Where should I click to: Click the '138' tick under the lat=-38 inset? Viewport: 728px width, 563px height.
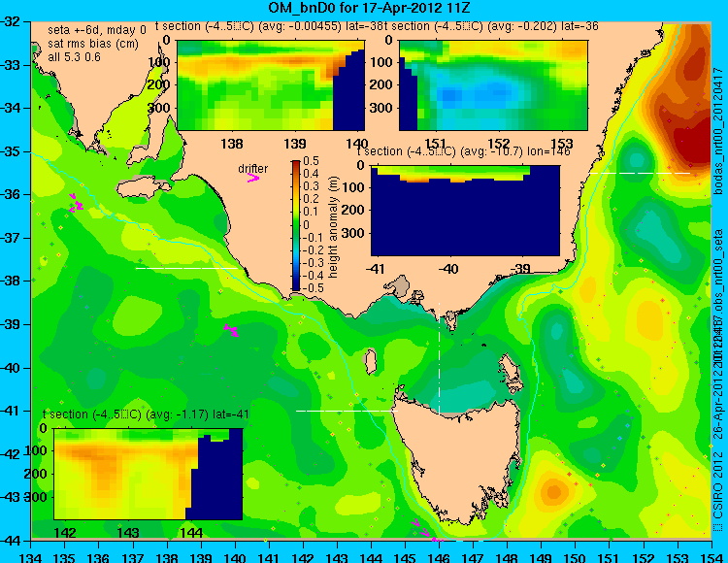(232, 144)
